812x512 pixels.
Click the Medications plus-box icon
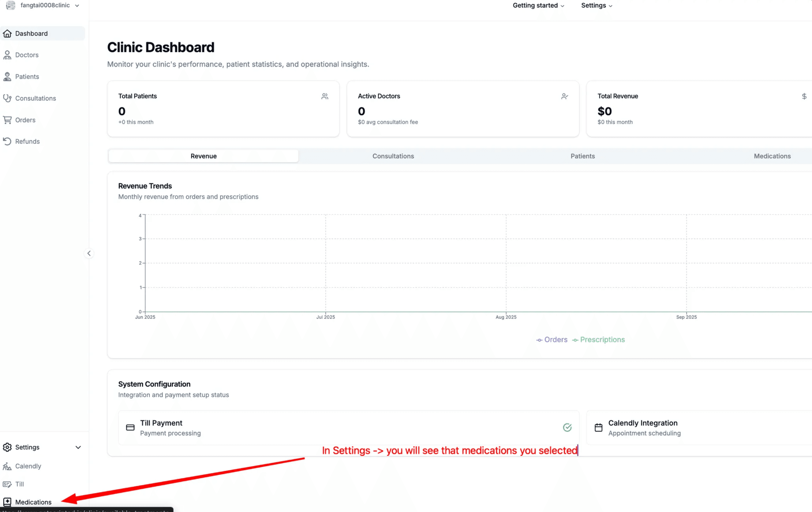coord(7,502)
